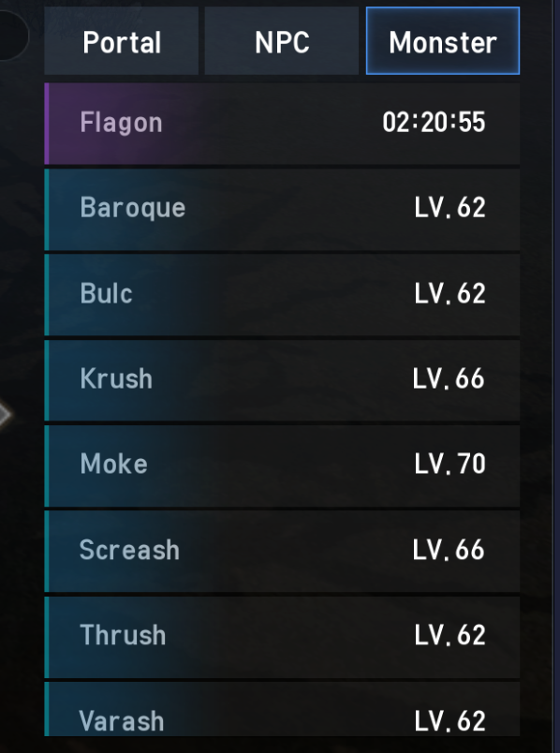Choose Baroque in the monster list
Image resolution: width=560 pixels, height=753 pixels.
click(x=282, y=210)
